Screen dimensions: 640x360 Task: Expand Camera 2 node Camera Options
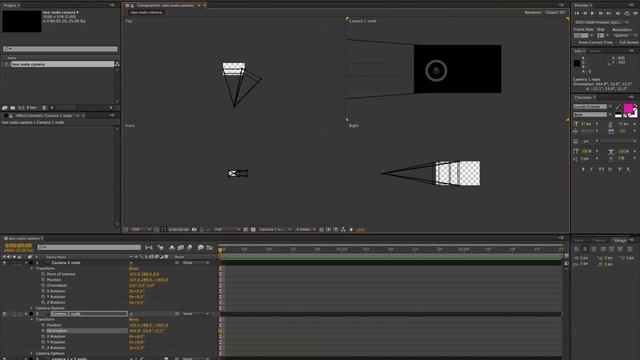(x=32, y=308)
